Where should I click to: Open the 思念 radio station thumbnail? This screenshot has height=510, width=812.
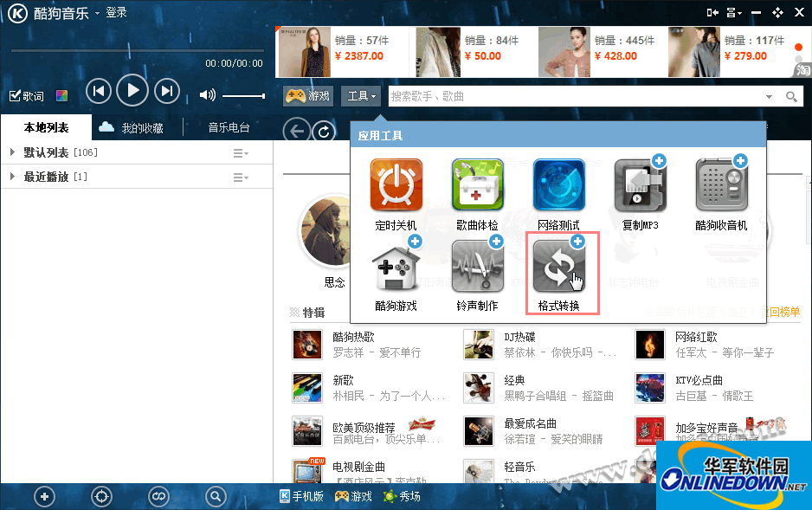pyautogui.click(x=326, y=232)
